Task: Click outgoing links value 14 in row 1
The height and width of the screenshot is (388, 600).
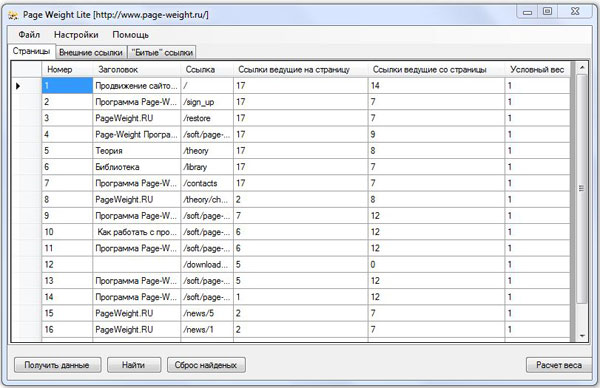Action: pyautogui.click(x=436, y=86)
